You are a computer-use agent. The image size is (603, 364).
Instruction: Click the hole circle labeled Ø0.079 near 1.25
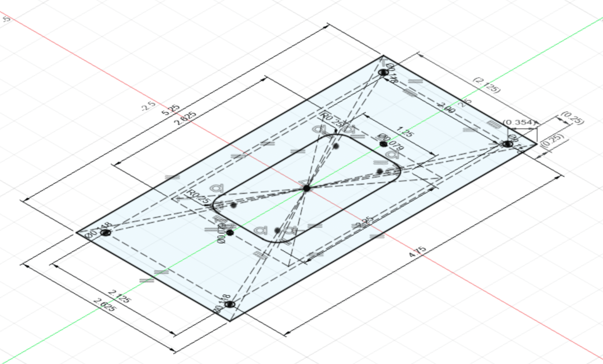coord(383,144)
